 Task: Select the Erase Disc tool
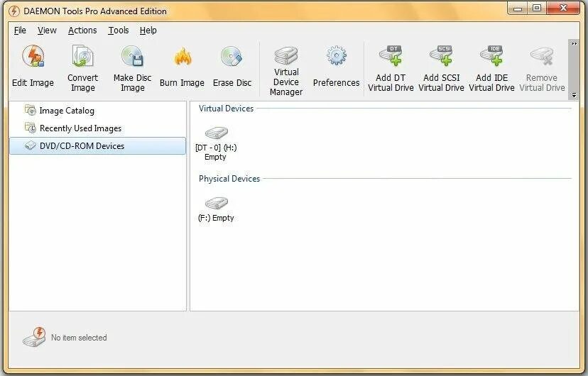coord(232,67)
